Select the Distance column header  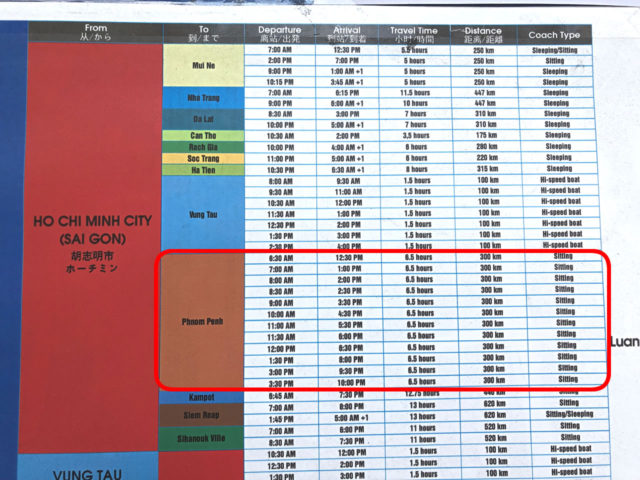click(483, 35)
